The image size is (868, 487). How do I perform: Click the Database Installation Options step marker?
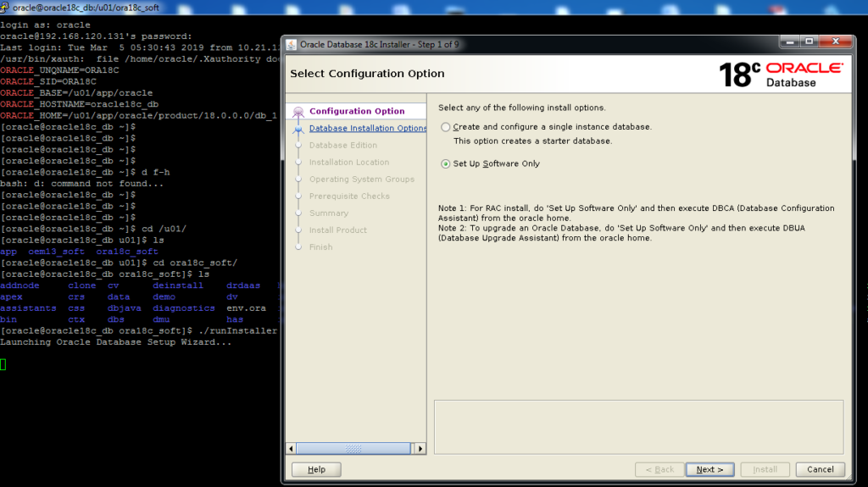tap(298, 129)
